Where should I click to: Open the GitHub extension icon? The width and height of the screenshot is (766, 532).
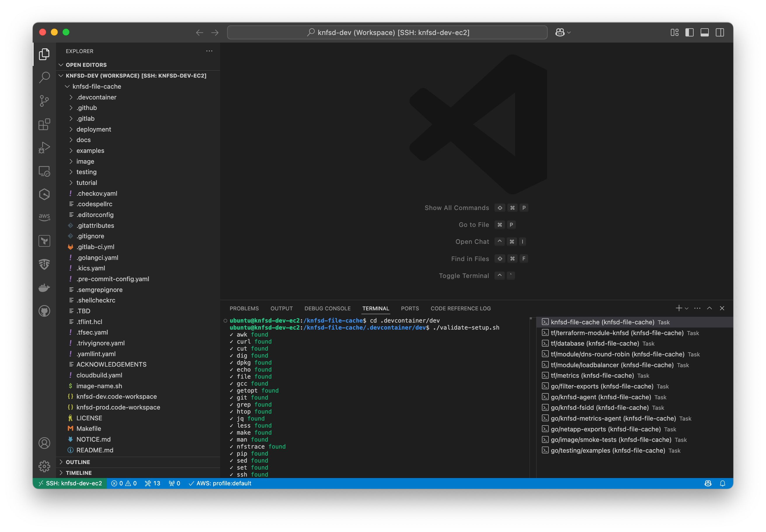44,311
